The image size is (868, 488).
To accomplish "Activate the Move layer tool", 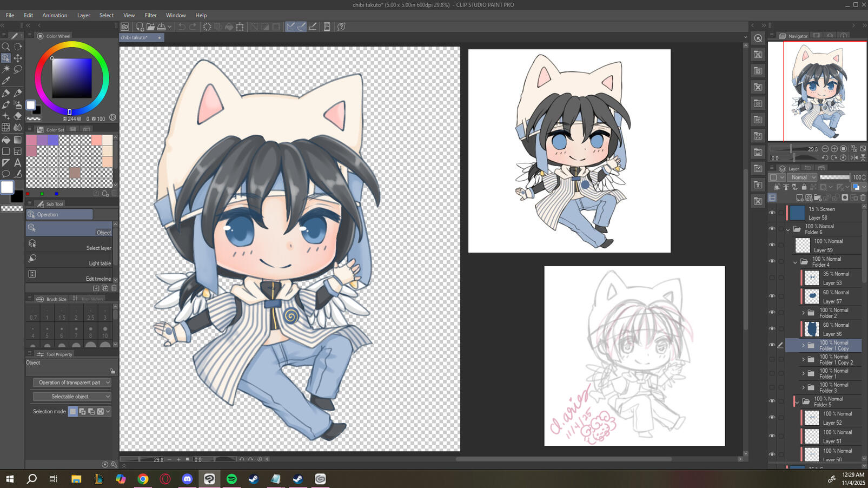I will pyautogui.click(x=18, y=58).
